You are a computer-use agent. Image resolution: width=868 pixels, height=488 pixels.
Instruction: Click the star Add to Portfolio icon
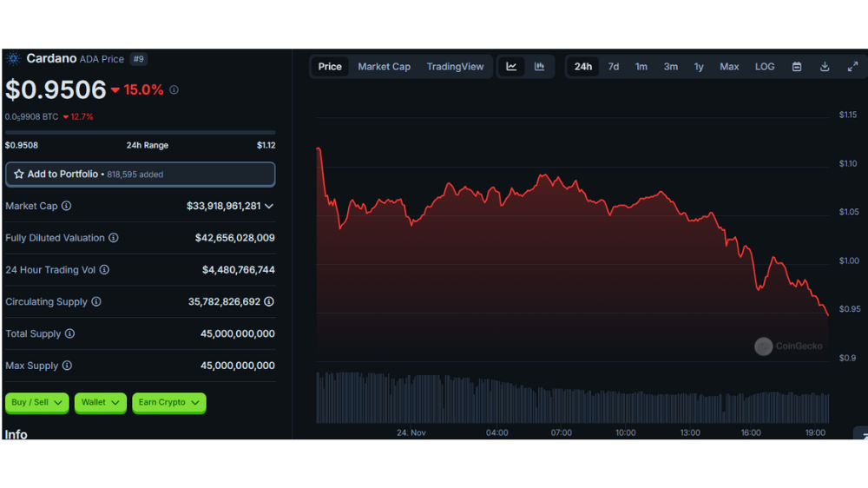(x=19, y=174)
